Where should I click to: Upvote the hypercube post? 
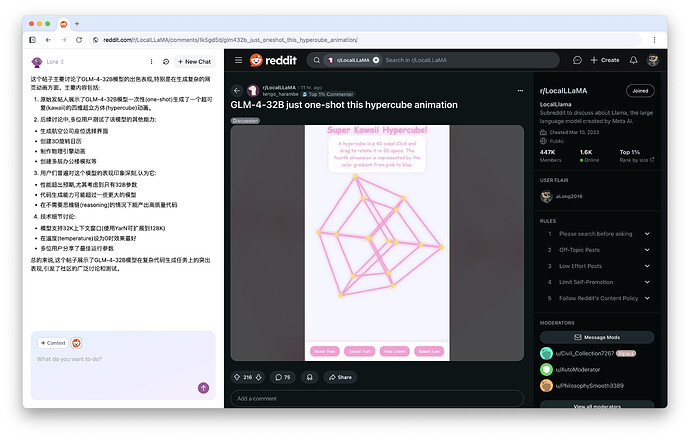237,377
